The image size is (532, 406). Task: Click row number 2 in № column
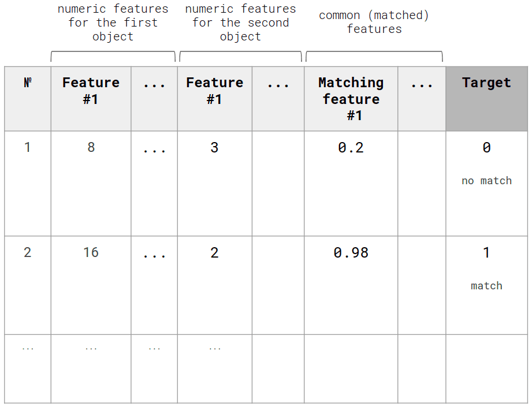(x=28, y=252)
